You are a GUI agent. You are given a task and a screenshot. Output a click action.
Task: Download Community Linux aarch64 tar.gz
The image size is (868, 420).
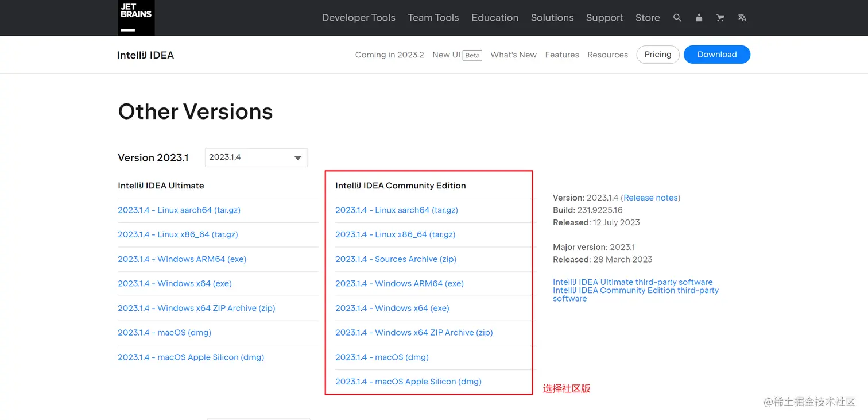[397, 210]
